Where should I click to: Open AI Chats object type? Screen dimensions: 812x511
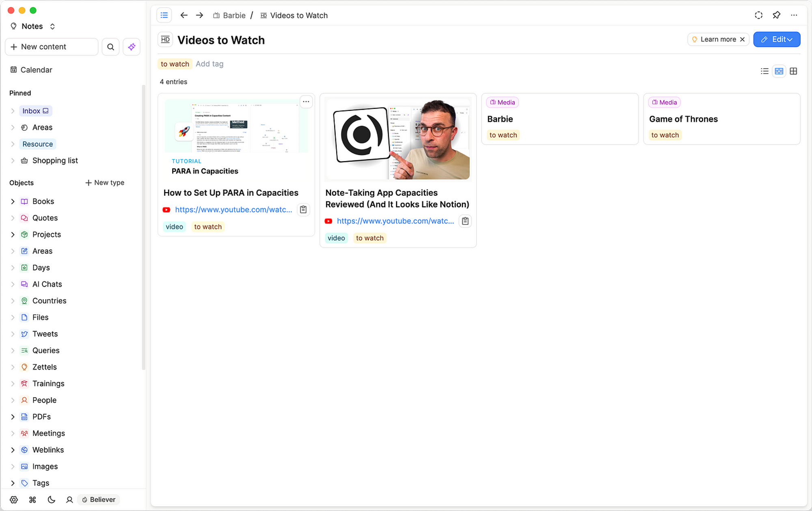click(x=47, y=284)
